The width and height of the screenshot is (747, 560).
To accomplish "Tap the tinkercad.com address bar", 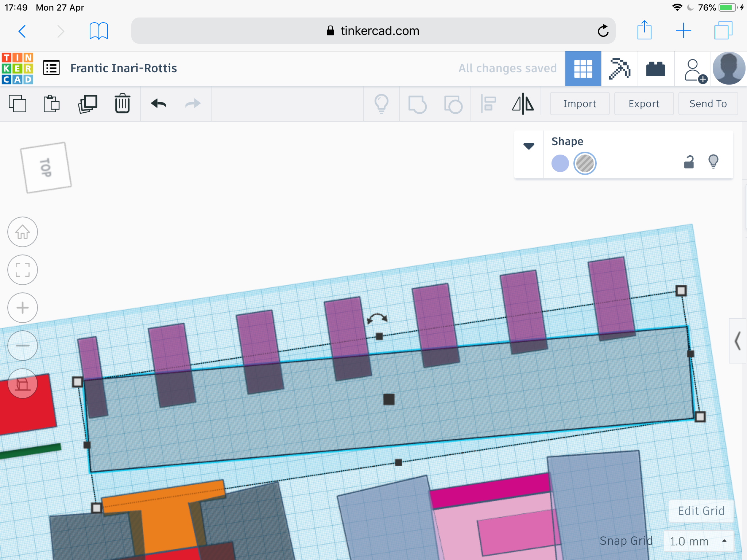I will pyautogui.click(x=373, y=31).
